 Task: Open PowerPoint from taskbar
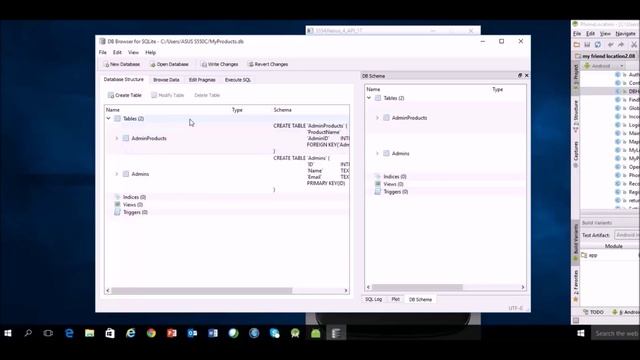(x=171, y=333)
